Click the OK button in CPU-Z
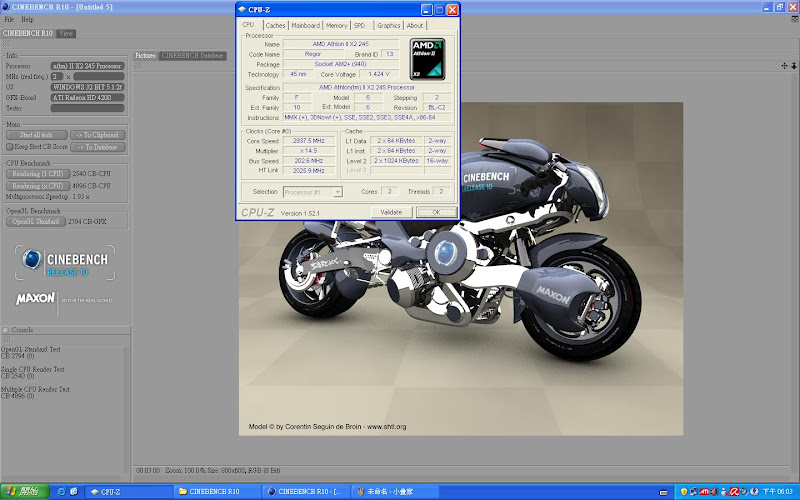Screen dimensions: 800x500 tap(436, 212)
